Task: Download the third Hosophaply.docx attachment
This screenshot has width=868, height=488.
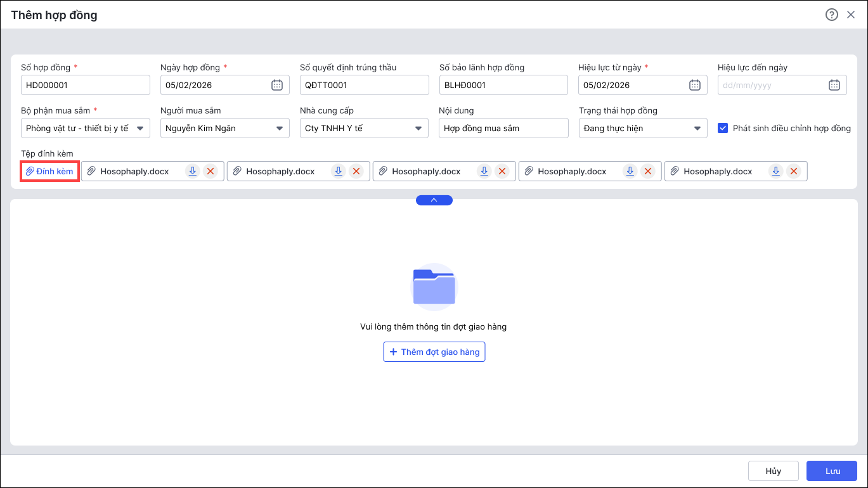Action: tap(484, 171)
